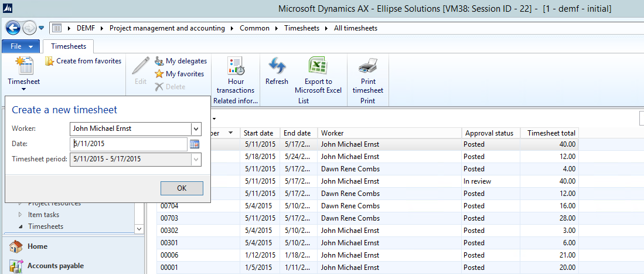
Task: Click the back navigation arrow
Action: coord(13,28)
